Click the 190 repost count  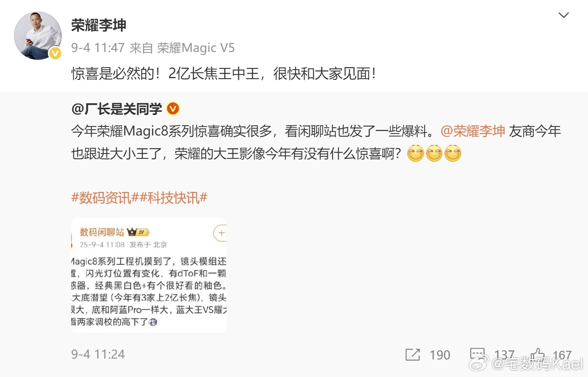[x=440, y=355]
